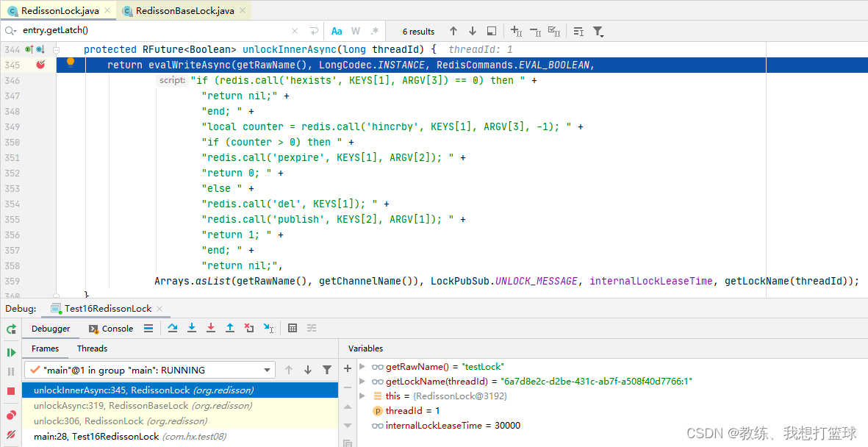Click the Step Into debugger icon

click(x=191, y=328)
